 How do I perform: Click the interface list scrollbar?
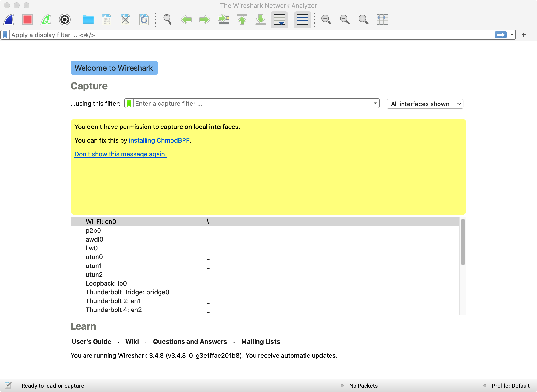click(x=463, y=242)
